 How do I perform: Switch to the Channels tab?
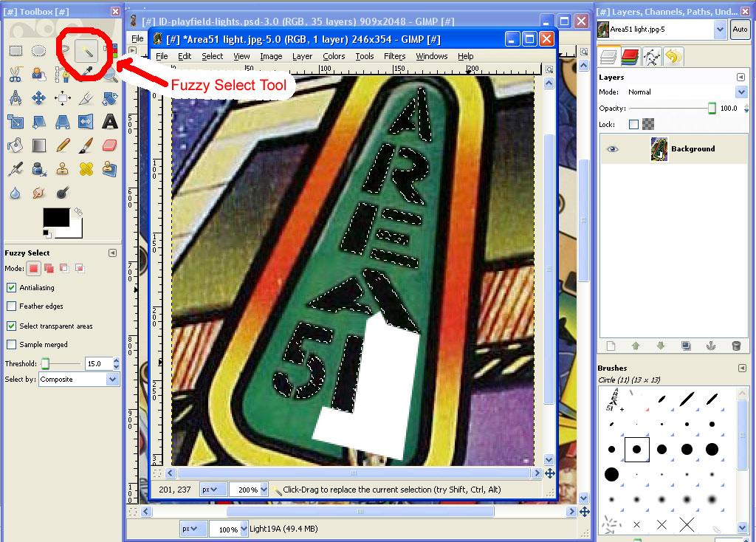(x=630, y=56)
